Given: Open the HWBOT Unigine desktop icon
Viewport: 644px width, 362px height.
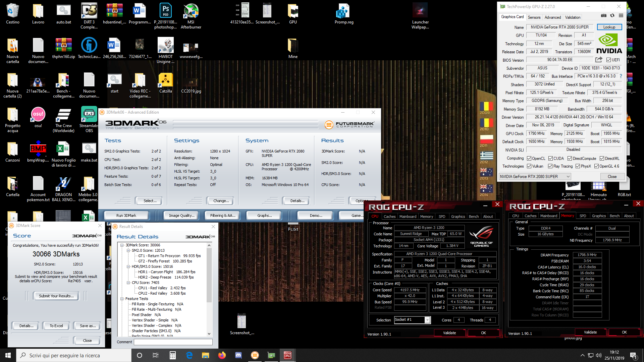Looking at the screenshot, I should (x=165, y=51).
